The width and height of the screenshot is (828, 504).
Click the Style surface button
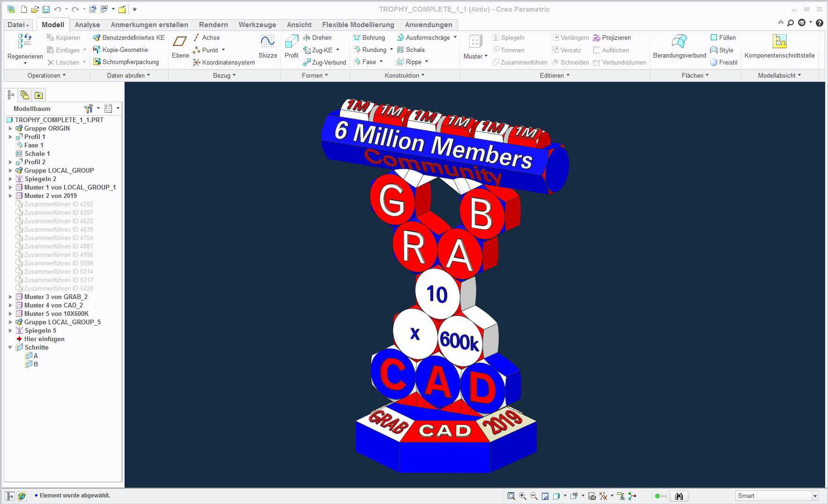(722, 50)
